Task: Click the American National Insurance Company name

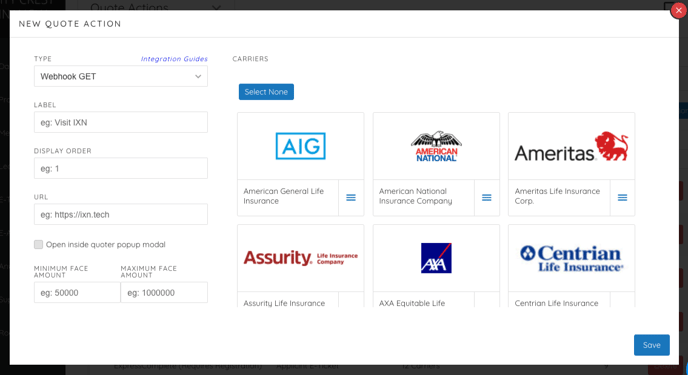Action: click(x=415, y=196)
